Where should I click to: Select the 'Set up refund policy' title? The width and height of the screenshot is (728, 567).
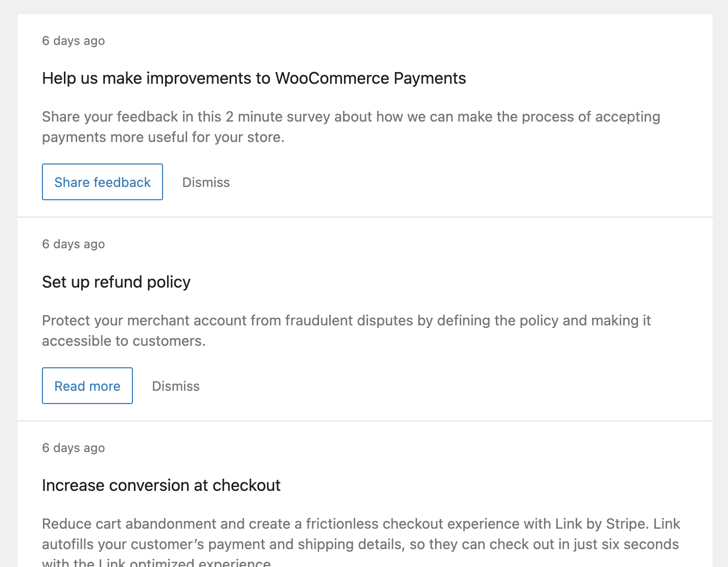[x=116, y=282]
